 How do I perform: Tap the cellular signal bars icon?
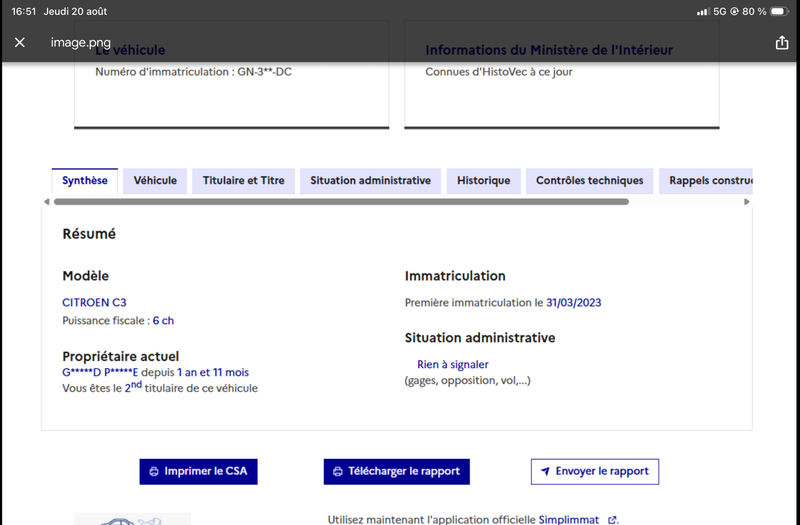703,11
